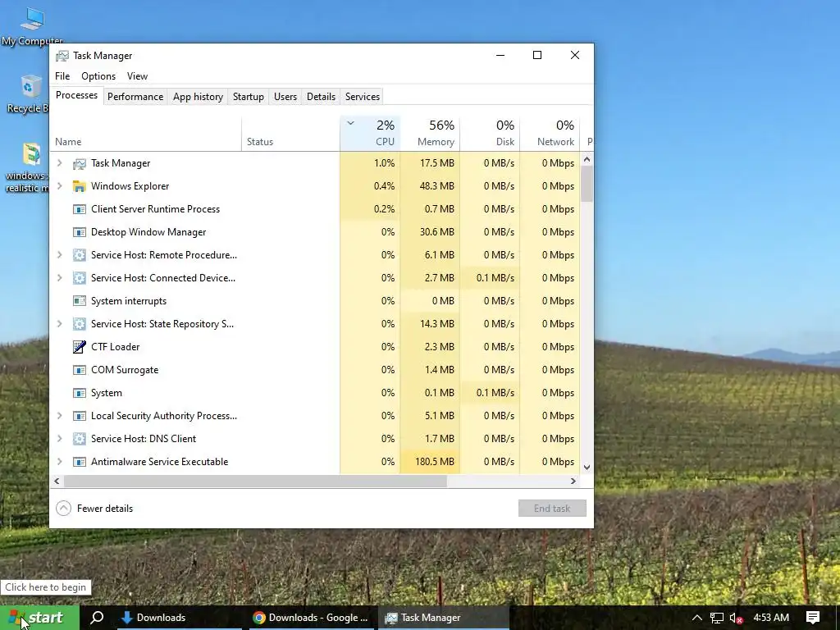Viewport: 840px width, 630px height.
Task: Click the CTF Loader pen icon
Action: coord(80,347)
